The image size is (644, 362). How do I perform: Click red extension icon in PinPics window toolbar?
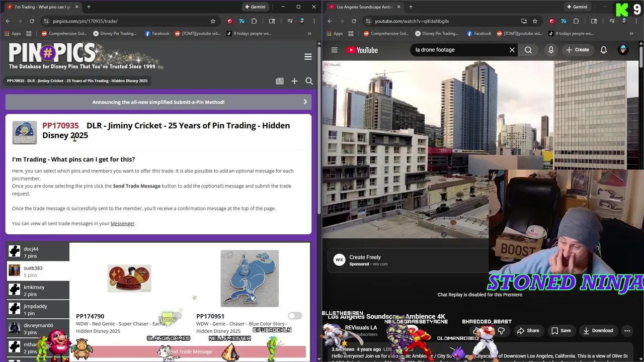230,21
